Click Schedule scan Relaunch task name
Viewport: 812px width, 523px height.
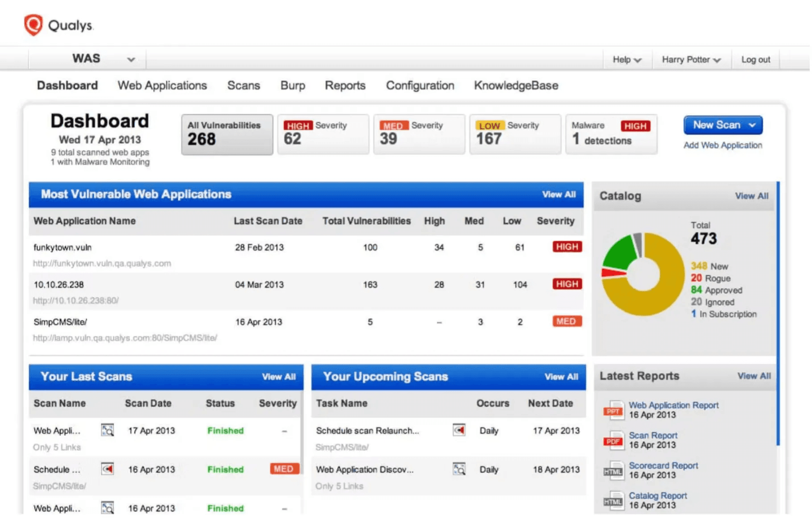[369, 432]
